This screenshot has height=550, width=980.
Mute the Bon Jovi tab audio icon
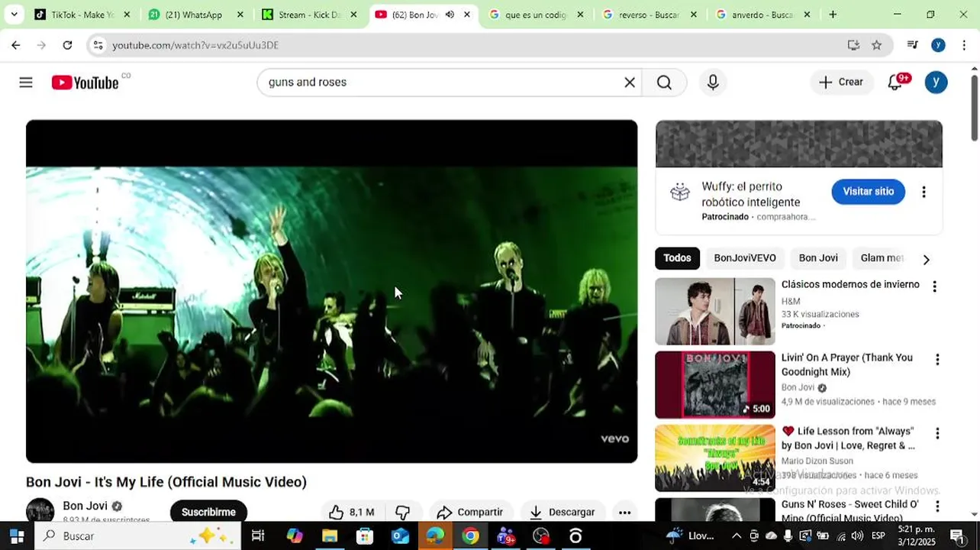click(450, 15)
